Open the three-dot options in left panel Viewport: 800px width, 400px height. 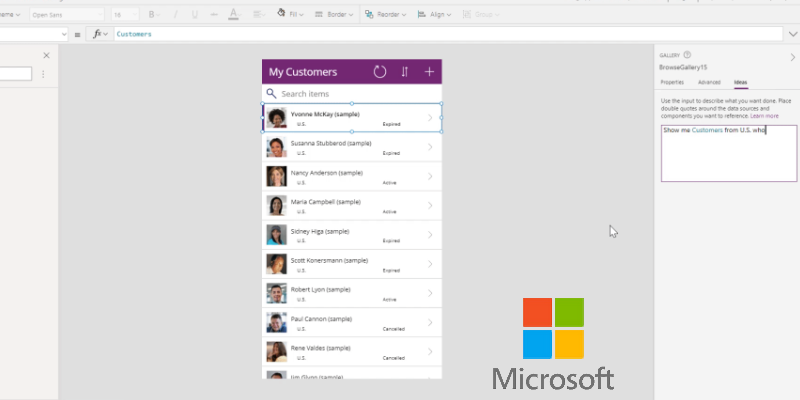click(x=42, y=75)
